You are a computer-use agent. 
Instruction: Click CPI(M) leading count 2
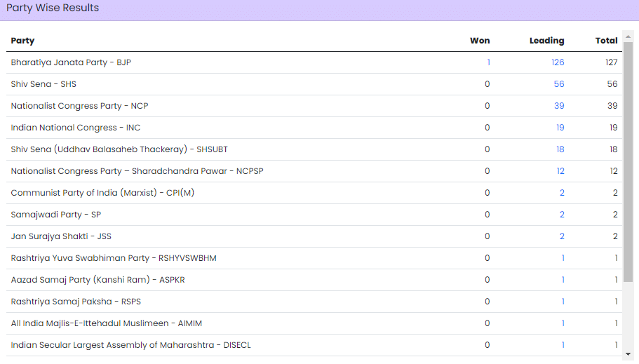(x=562, y=193)
